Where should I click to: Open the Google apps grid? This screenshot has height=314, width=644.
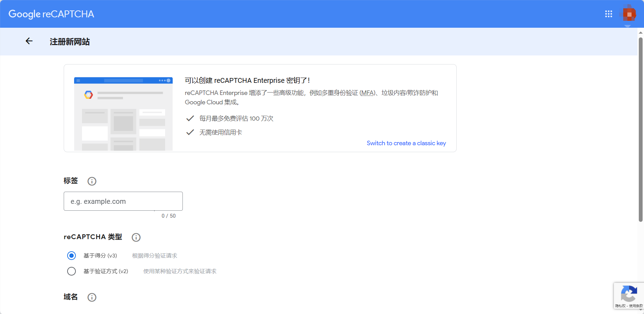609,14
